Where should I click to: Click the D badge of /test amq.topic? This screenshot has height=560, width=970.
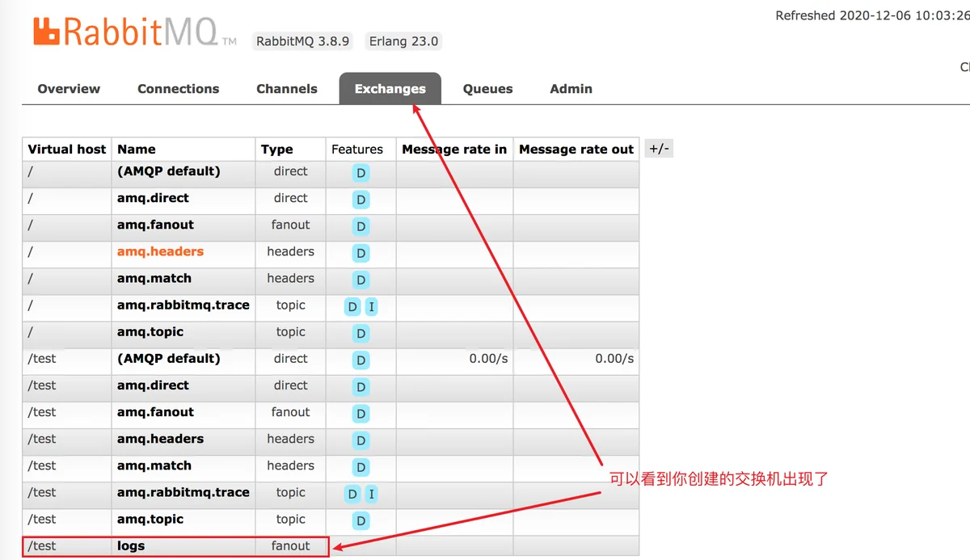(361, 520)
